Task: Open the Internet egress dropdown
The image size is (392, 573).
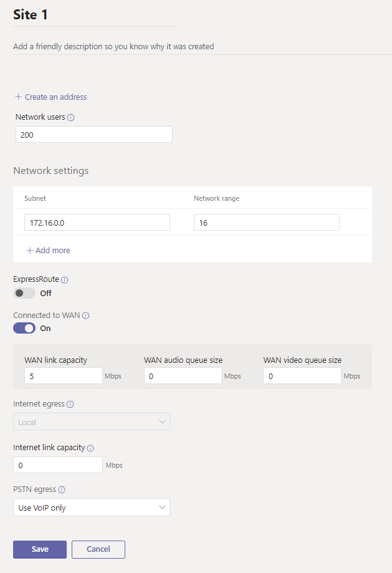Action: (x=92, y=422)
